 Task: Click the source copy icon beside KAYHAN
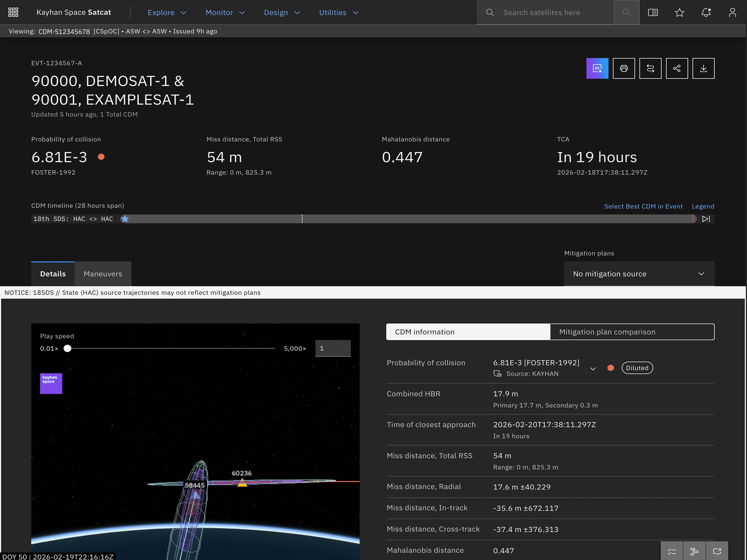click(497, 373)
